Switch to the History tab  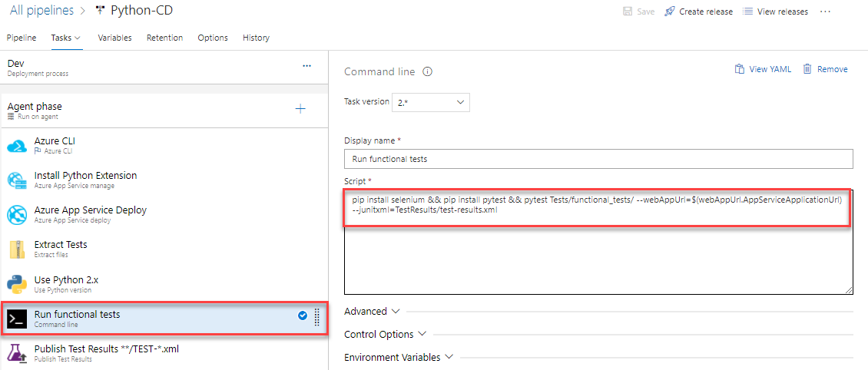(x=256, y=38)
